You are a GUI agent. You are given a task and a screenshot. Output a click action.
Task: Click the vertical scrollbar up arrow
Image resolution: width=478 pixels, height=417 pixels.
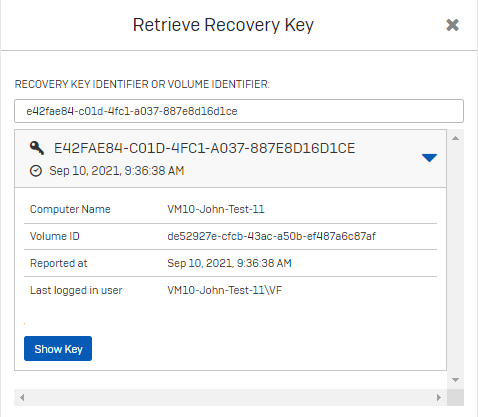[x=455, y=138]
